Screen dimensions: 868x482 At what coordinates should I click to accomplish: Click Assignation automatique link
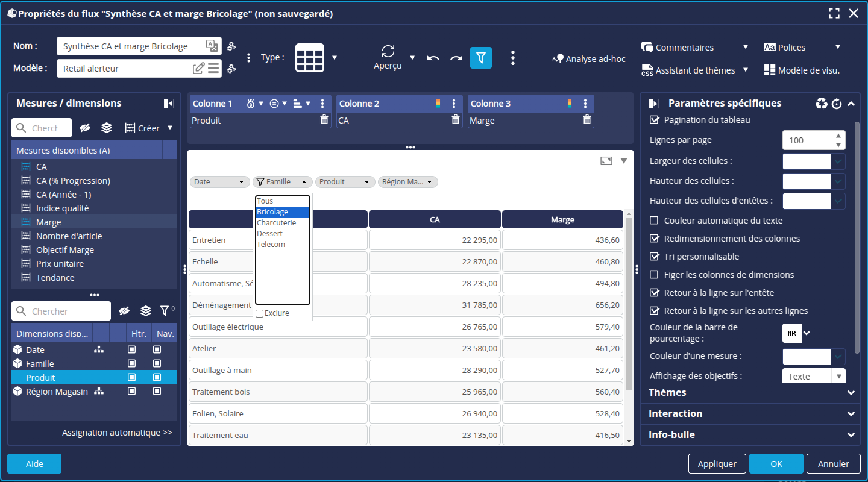coord(117,433)
